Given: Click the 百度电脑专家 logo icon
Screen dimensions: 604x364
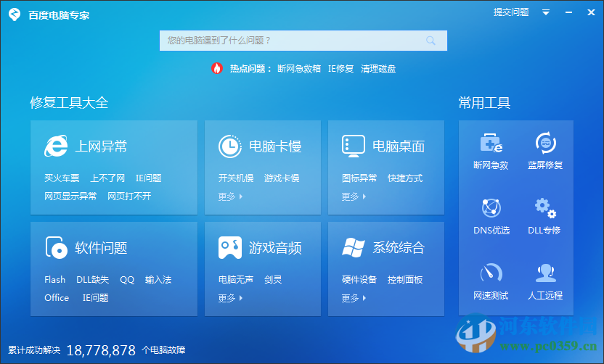Looking at the screenshot, I should [15, 15].
